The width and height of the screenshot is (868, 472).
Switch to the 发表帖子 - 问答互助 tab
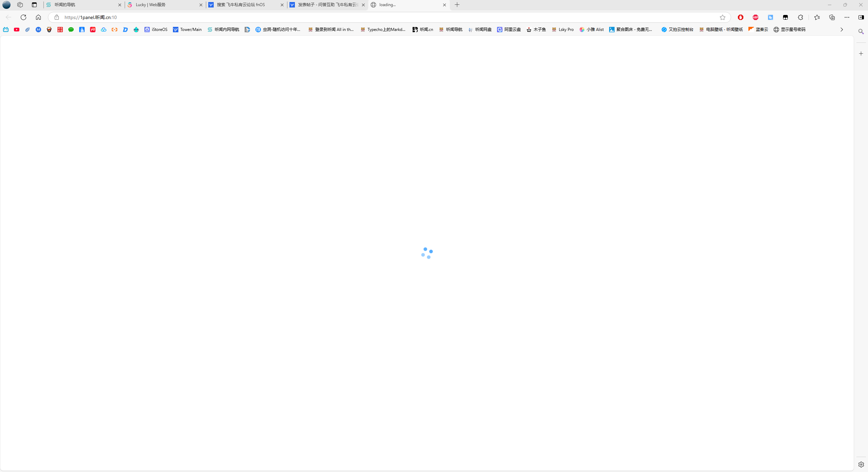click(327, 5)
